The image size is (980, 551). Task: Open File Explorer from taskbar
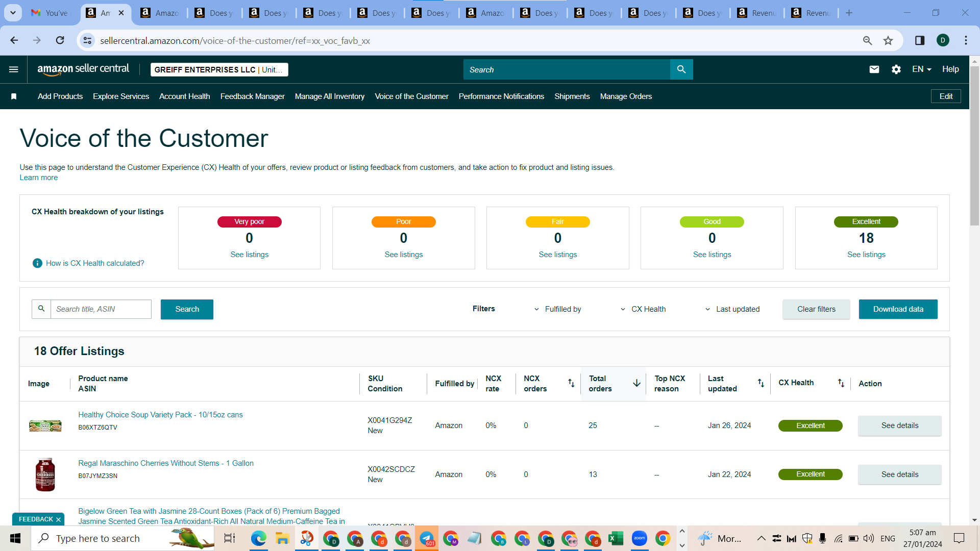[x=282, y=538]
